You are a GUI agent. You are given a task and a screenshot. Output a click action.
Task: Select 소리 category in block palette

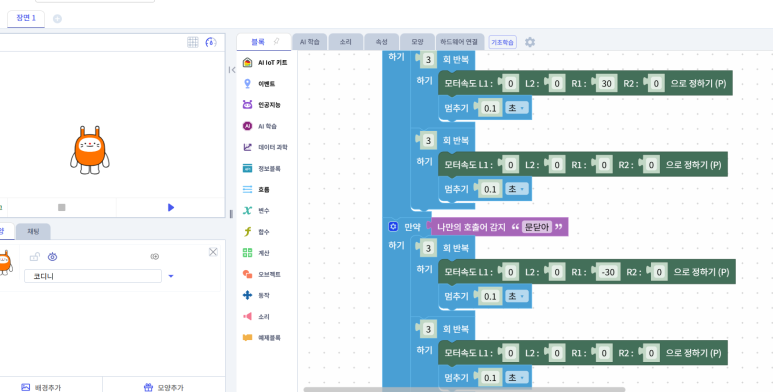click(256, 317)
